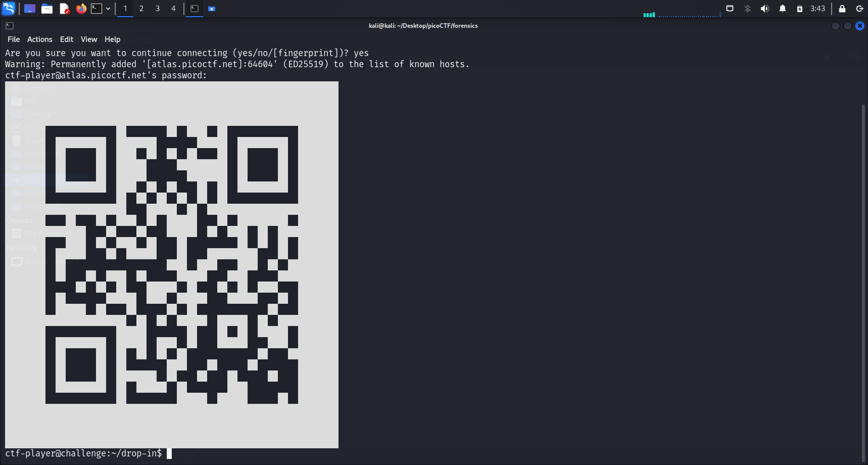
Task: Switch to workspace 2
Action: click(141, 9)
